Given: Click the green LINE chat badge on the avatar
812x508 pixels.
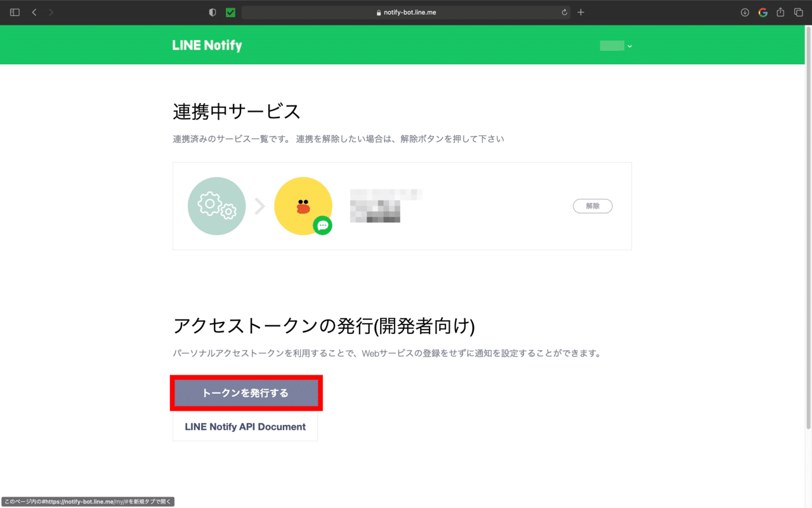Looking at the screenshot, I should click(323, 225).
